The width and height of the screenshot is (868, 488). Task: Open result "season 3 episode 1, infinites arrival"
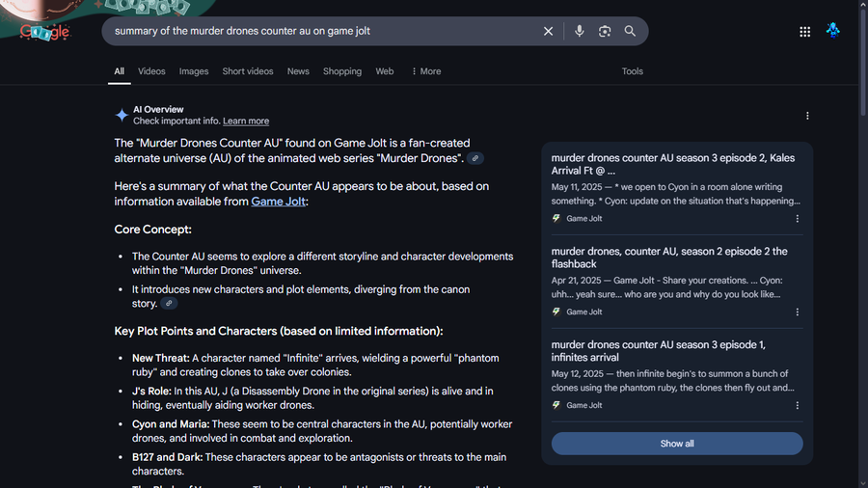(x=658, y=351)
